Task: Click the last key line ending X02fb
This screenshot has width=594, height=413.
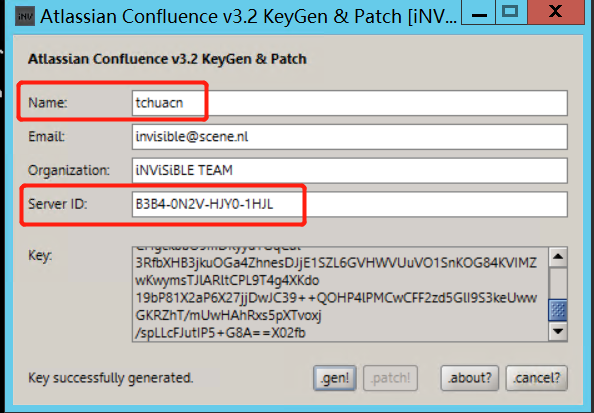Action: click(220, 333)
